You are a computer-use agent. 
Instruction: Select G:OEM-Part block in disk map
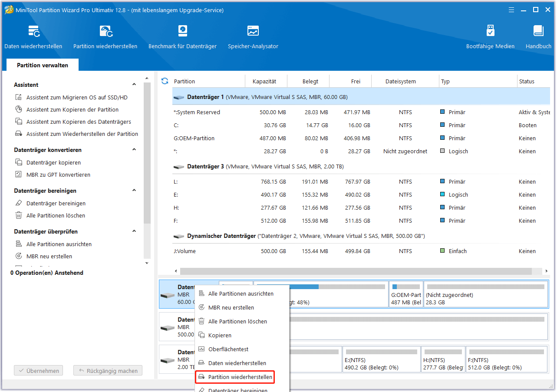[406, 294]
